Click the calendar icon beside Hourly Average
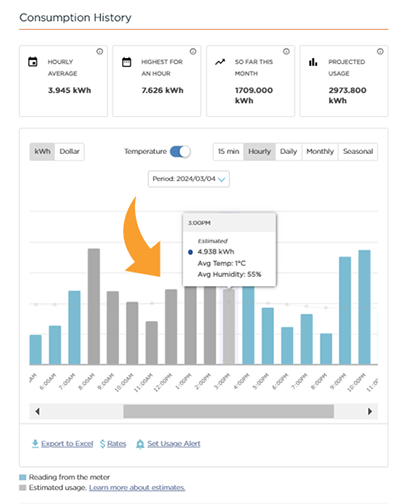 (33, 62)
